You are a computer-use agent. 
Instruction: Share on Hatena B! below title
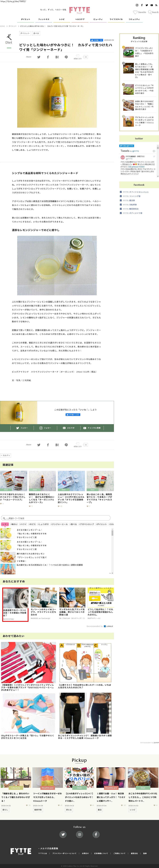pos(57,57)
